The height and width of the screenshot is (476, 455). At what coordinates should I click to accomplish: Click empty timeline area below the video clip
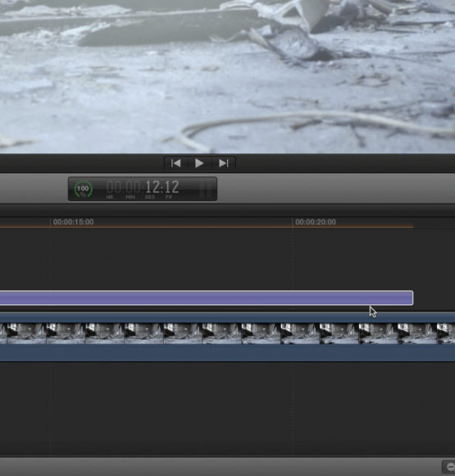click(228, 409)
